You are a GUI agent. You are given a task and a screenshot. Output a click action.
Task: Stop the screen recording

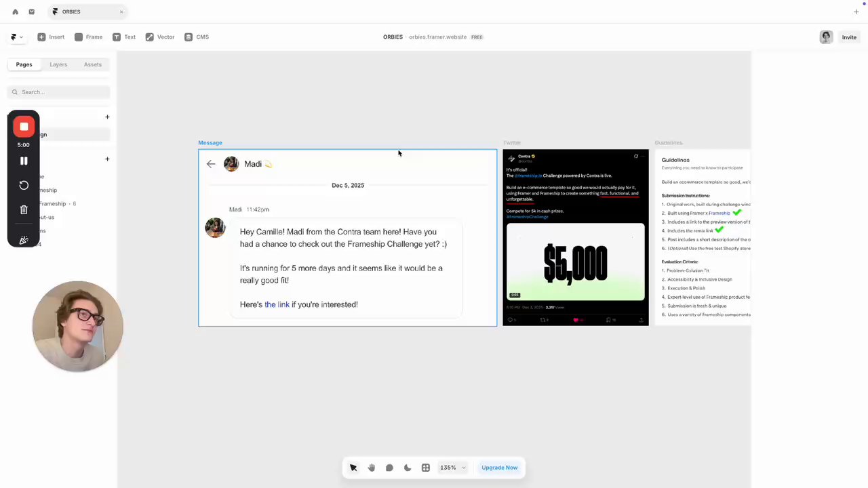click(24, 127)
